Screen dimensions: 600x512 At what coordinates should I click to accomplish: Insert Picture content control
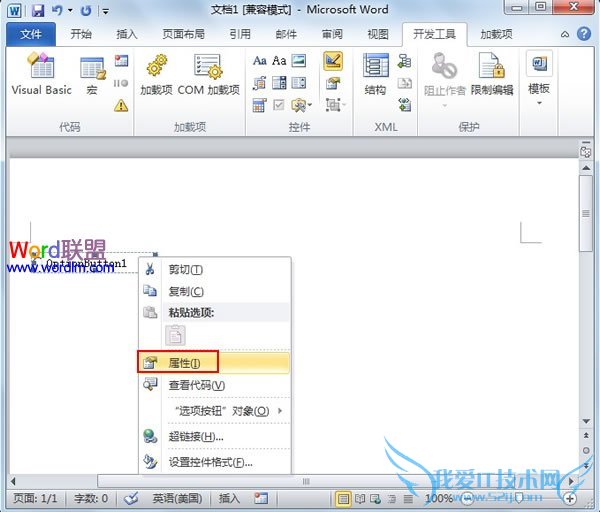point(299,60)
